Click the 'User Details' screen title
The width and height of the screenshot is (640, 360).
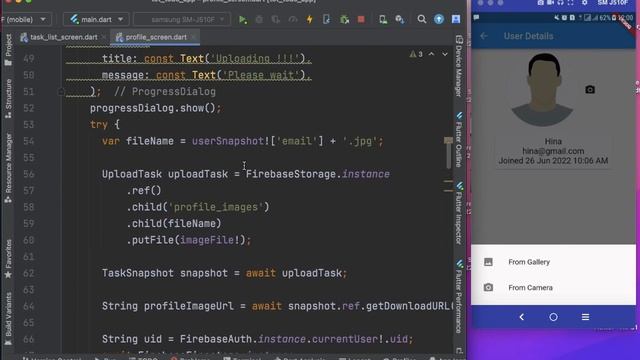pyautogui.click(x=528, y=36)
